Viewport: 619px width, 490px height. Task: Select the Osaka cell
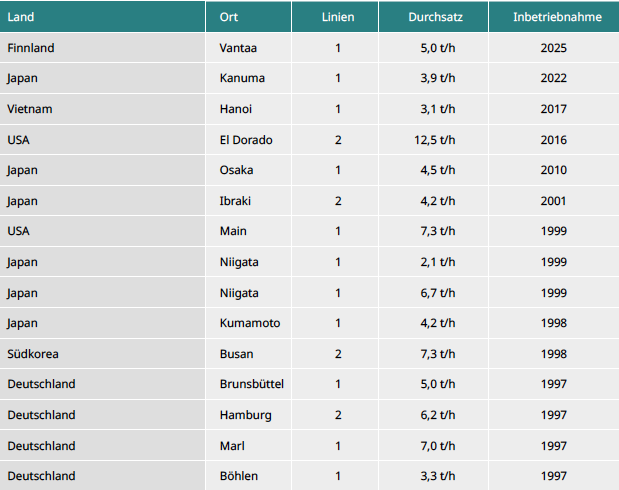click(x=236, y=170)
